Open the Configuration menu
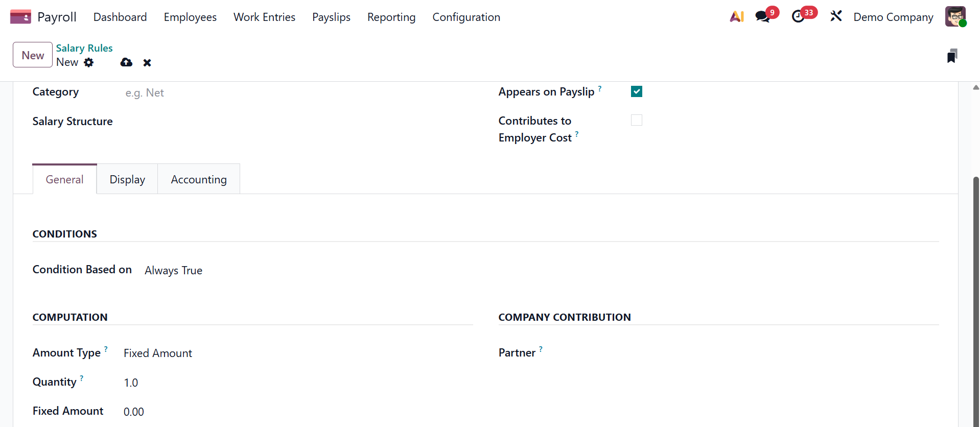980x427 pixels. (x=466, y=17)
